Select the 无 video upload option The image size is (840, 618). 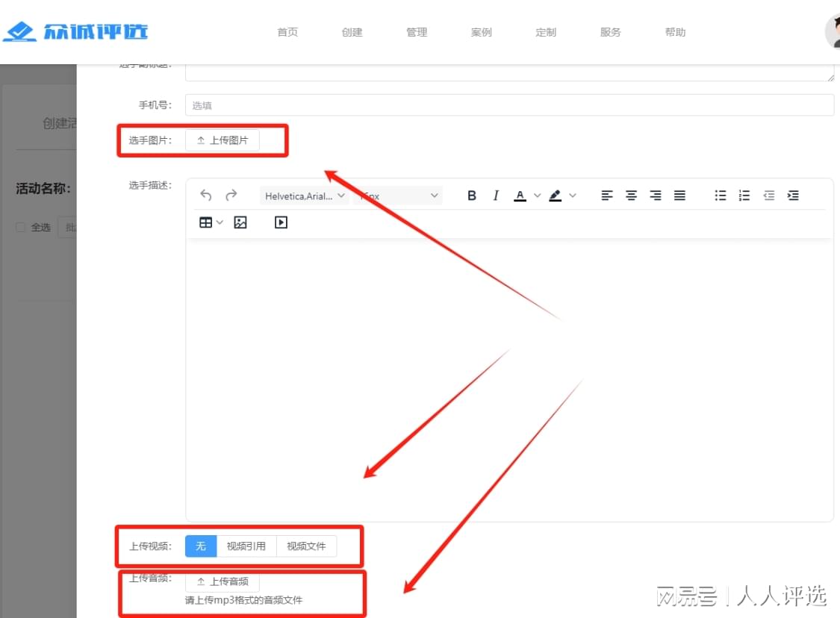(x=201, y=546)
